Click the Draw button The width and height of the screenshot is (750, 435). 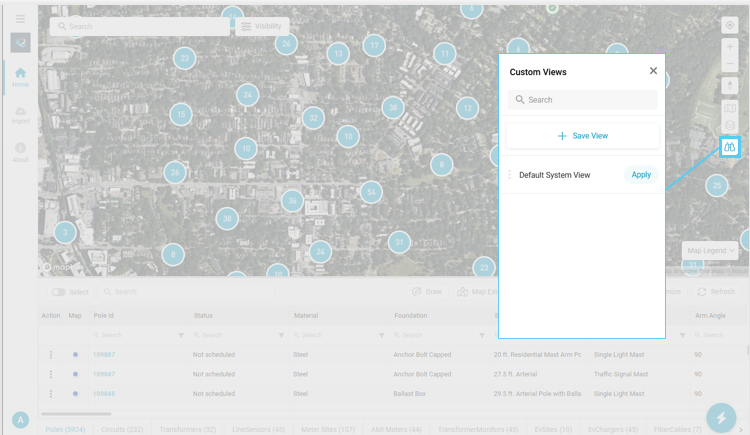pyautogui.click(x=427, y=291)
